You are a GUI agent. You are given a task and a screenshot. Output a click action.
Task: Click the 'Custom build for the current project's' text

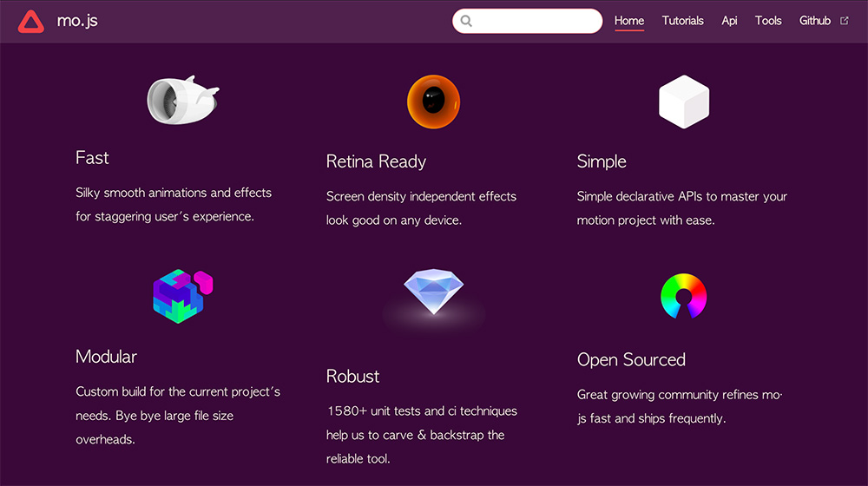pyautogui.click(x=178, y=392)
